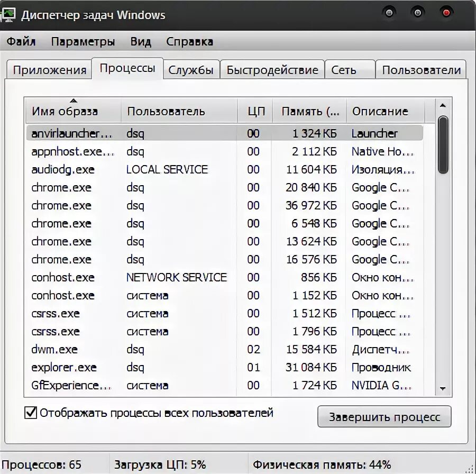476x474 pixels.
Task: Maximize the Task Manager window
Action: 418,13
